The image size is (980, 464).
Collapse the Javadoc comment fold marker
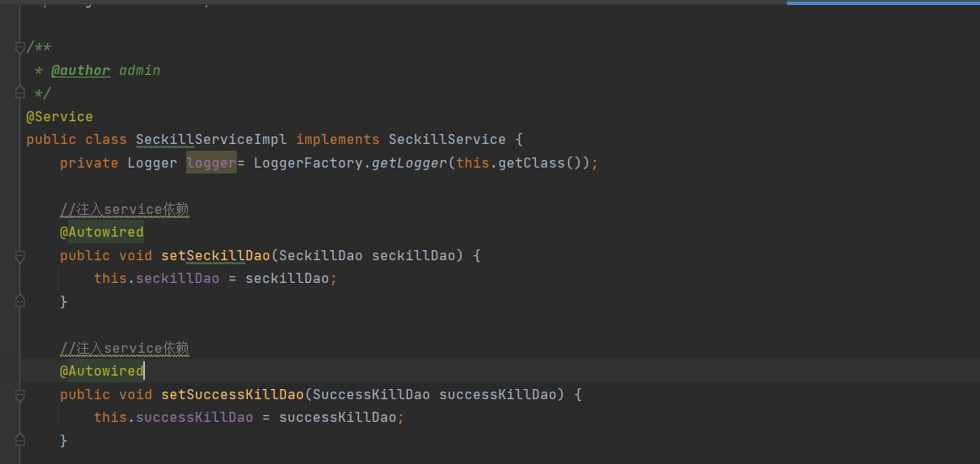[x=20, y=48]
